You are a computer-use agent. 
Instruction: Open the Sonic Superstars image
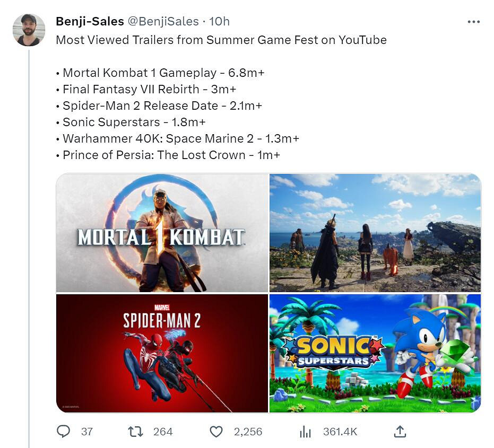[x=375, y=353]
